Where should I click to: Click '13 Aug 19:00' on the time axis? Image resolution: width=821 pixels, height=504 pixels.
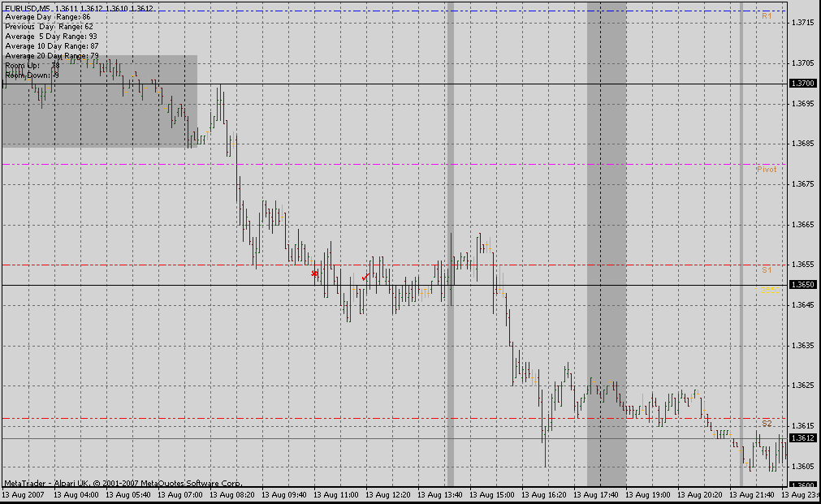[648, 494]
